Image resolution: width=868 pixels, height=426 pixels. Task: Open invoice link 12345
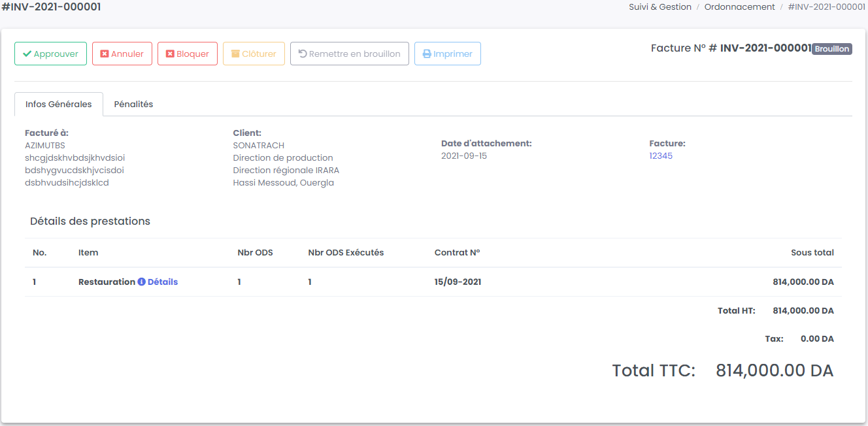tap(661, 156)
